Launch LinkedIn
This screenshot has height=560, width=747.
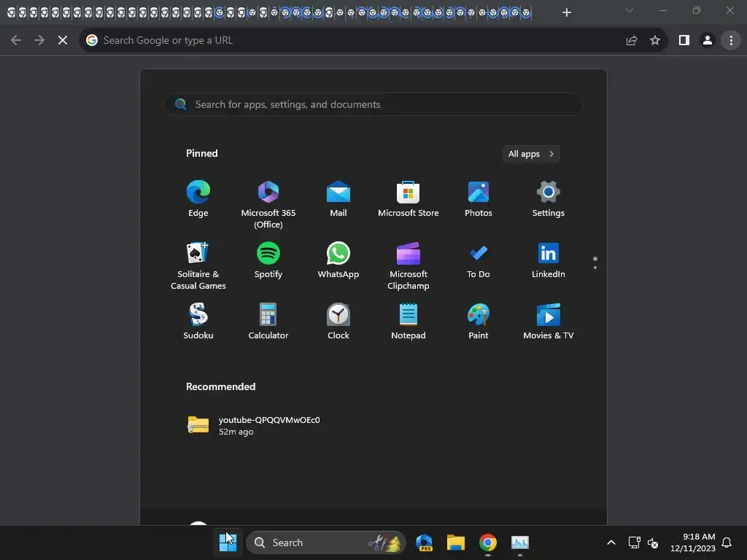[549, 260]
